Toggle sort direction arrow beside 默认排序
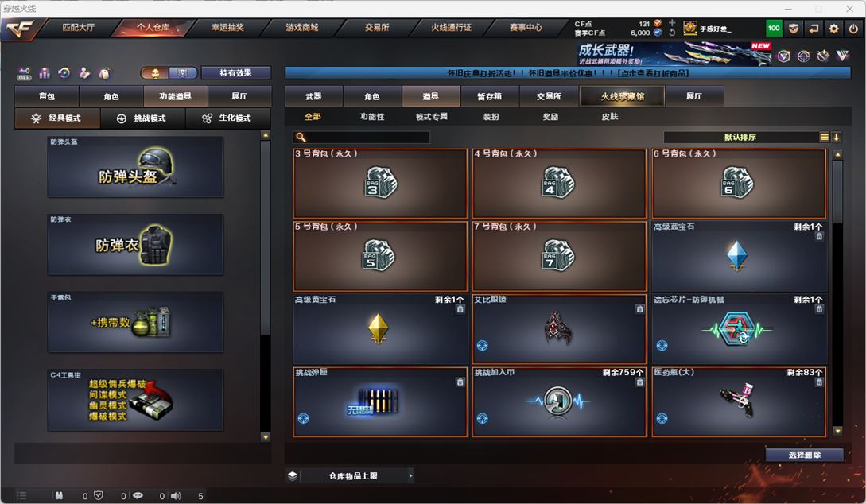 [836, 137]
